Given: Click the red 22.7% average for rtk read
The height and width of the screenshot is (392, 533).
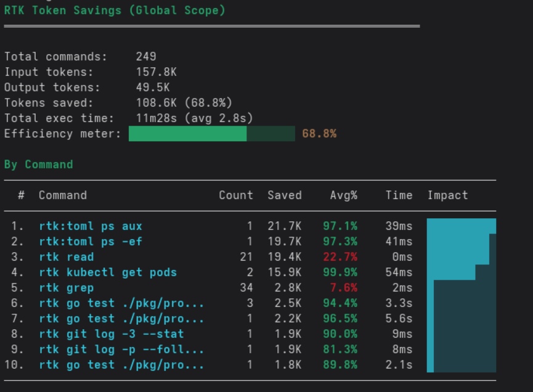Looking at the screenshot, I should click(340, 256).
